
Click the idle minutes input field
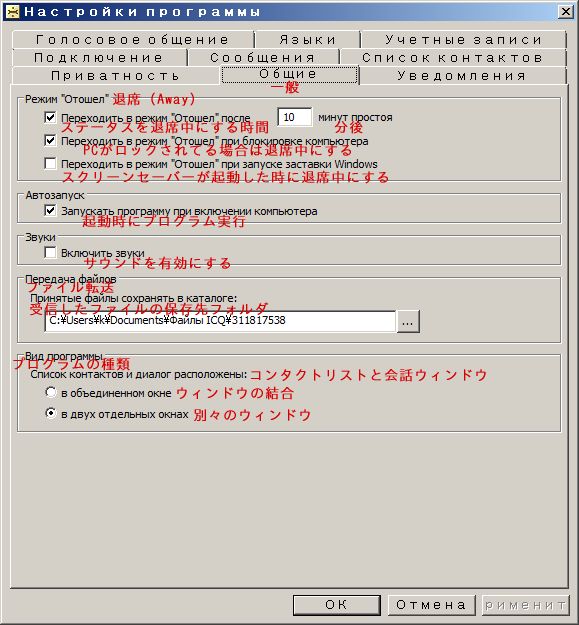point(294,117)
